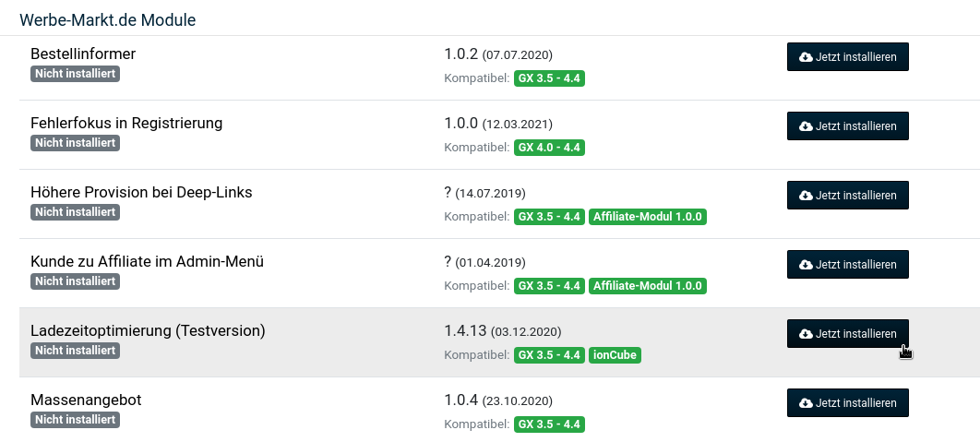Click cloud icon for Massenangebot row
Screen dimensions: 980x442
tap(807, 403)
